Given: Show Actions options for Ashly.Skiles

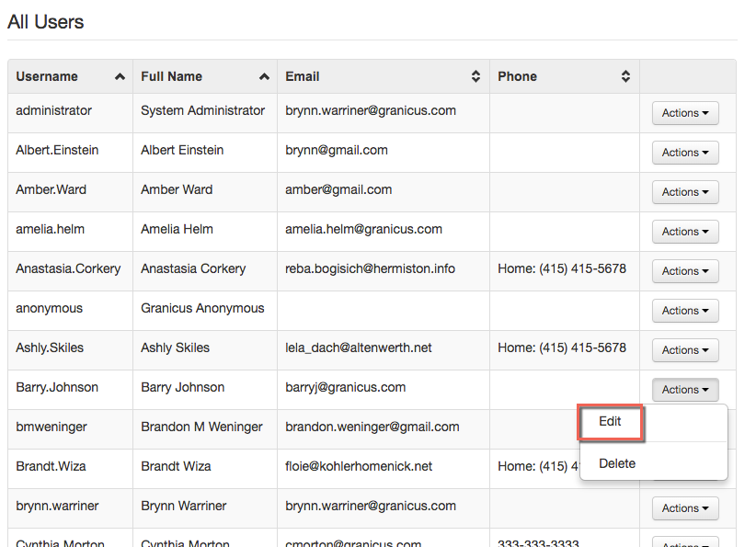Looking at the screenshot, I should coord(685,350).
